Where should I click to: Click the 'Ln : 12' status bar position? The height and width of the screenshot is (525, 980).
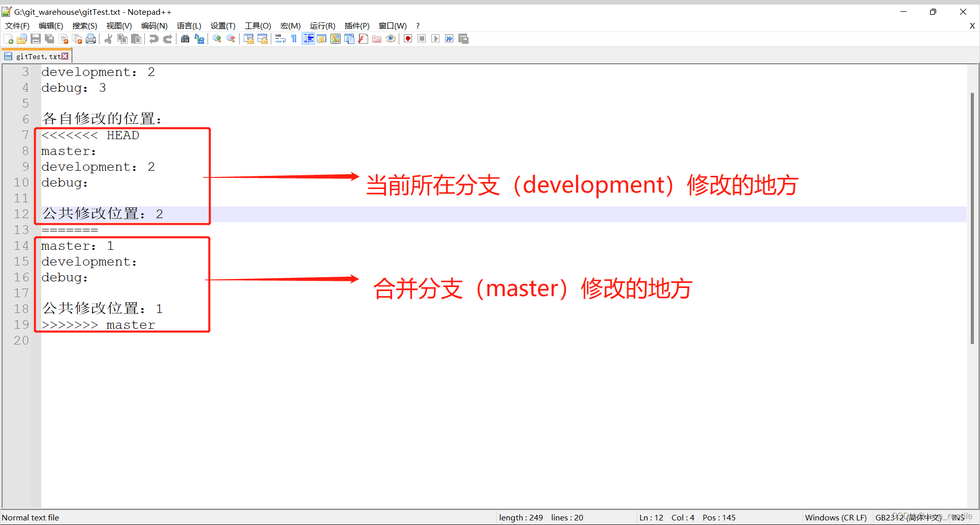tap(651, 517)
